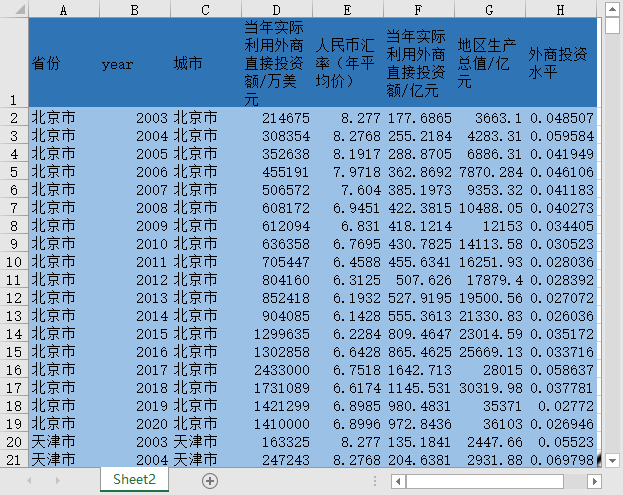Select row 10 header
Screen dimensions: 623x495
(x=14, y=262)
